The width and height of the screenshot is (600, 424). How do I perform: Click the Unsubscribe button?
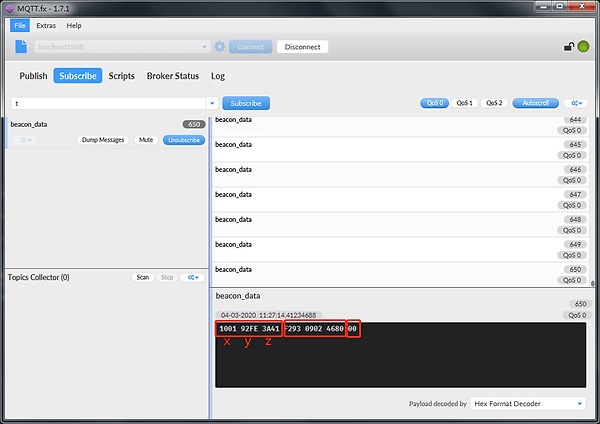click(x=184, y=140)
